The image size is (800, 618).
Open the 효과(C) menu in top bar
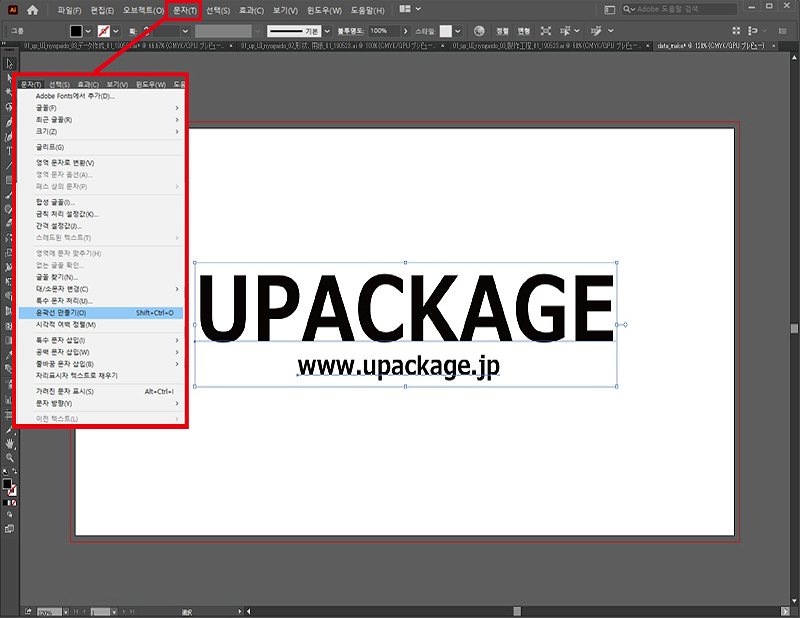point(251,10)
